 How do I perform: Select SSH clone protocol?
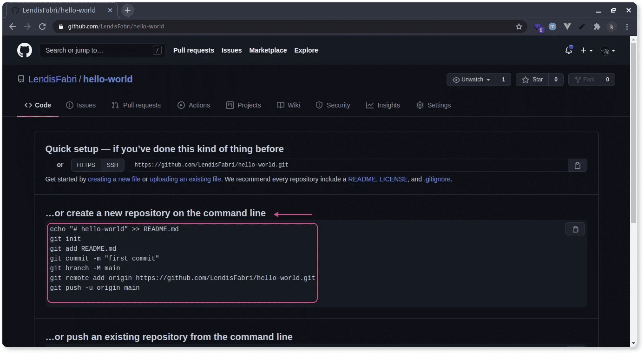[112, 165]
